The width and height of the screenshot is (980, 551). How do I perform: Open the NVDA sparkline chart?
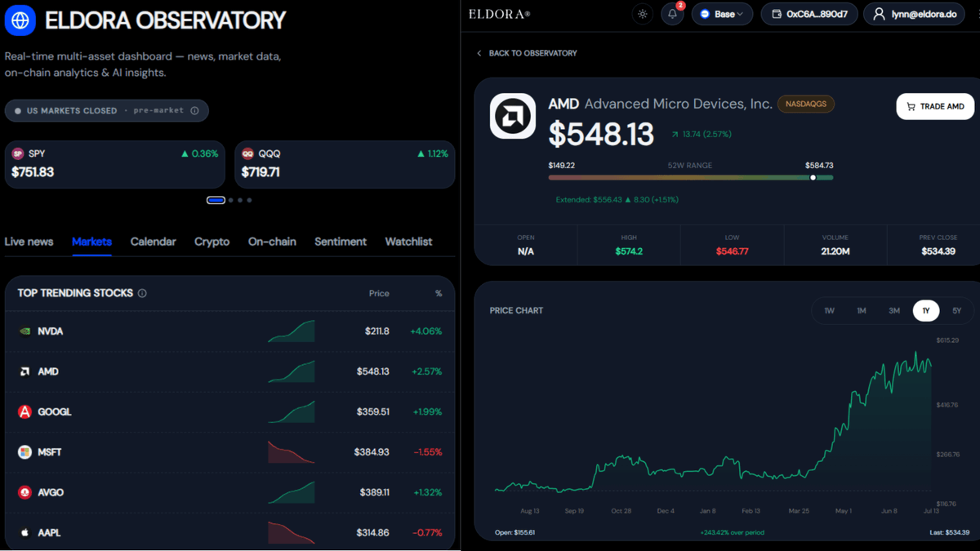pyautogui.click(x=292, y=331)
